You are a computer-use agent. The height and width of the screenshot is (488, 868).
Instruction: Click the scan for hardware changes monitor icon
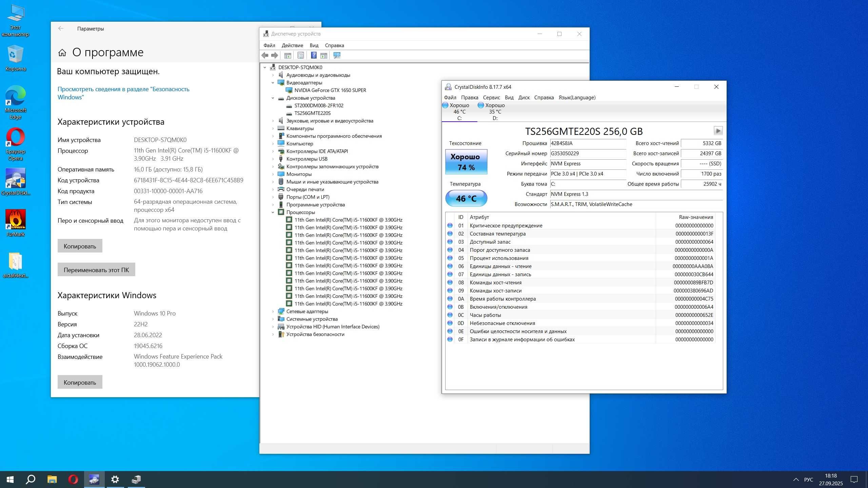(337, 55)
